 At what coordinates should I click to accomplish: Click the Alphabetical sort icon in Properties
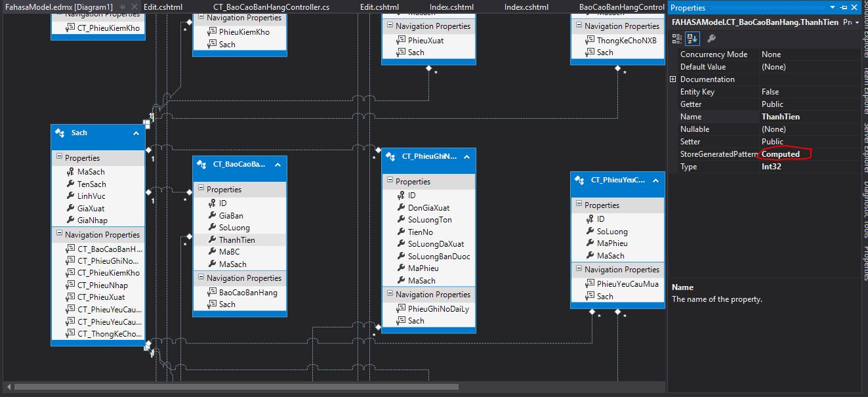691,39
